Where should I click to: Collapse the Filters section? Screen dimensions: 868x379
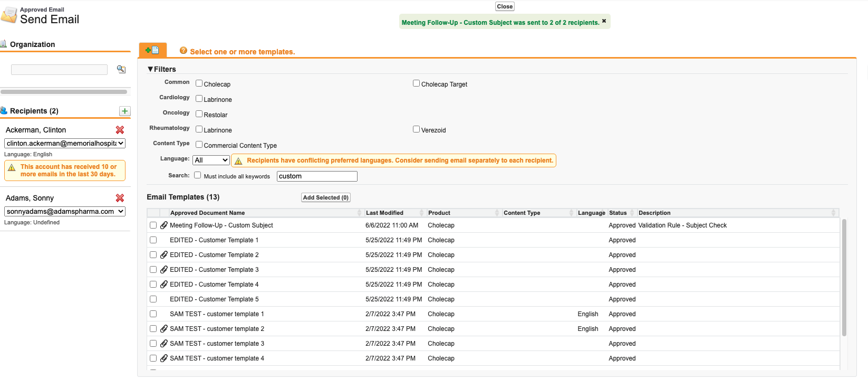[151, 69]
